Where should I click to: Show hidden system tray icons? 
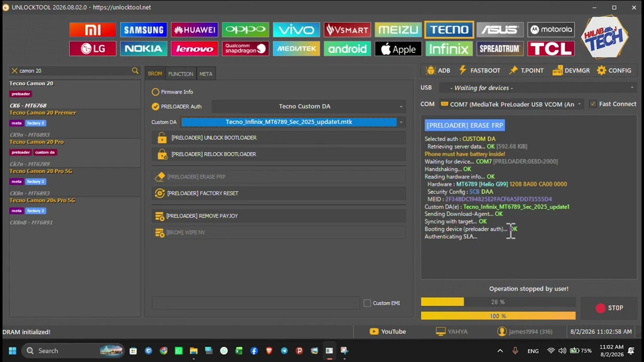(500, 351)
